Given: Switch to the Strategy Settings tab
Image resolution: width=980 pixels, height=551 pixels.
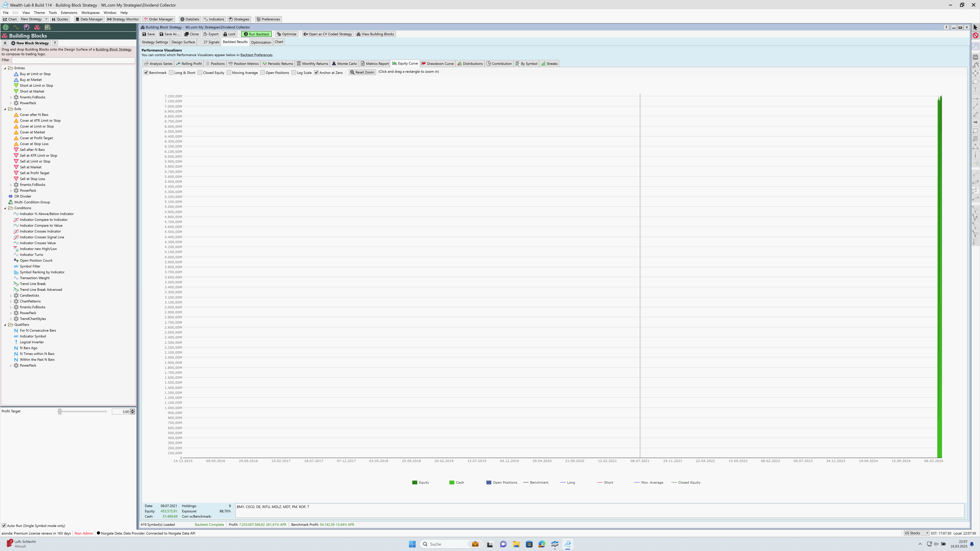Looking at the screenshot, I should click(x=155, y=42).
